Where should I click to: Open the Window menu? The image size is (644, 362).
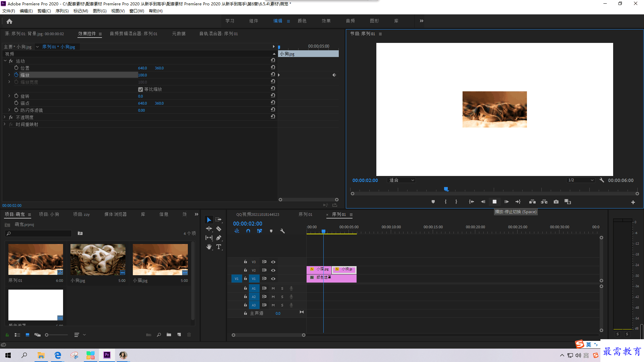(x=137, y=11)
